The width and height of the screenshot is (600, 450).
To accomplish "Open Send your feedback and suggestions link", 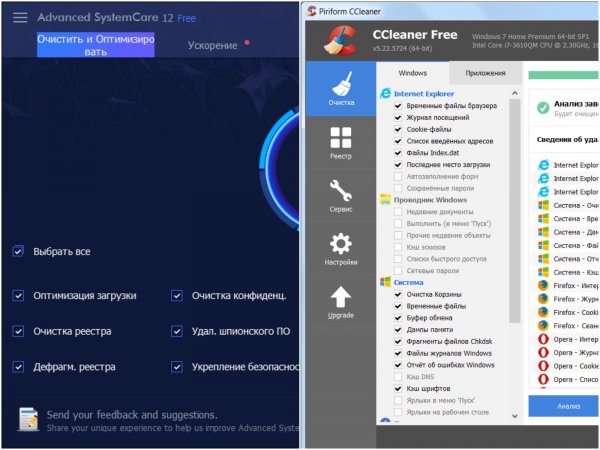I will [x=132, y=415].
